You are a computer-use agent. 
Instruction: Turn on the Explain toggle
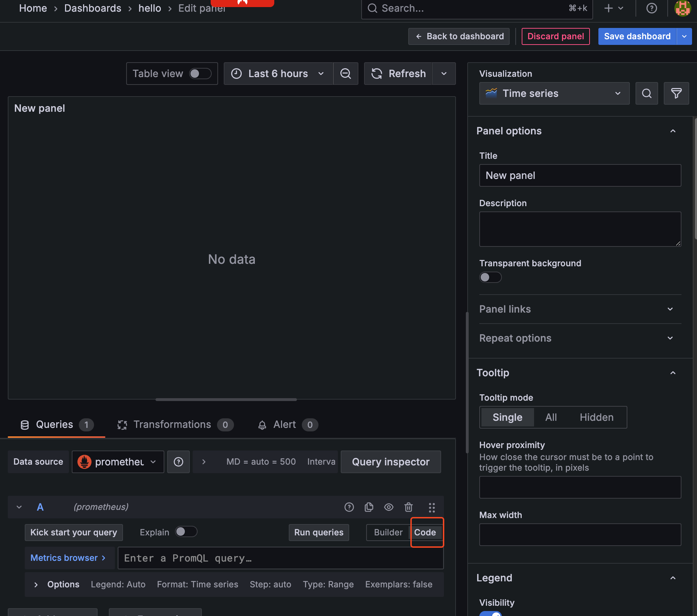[186, 532]
